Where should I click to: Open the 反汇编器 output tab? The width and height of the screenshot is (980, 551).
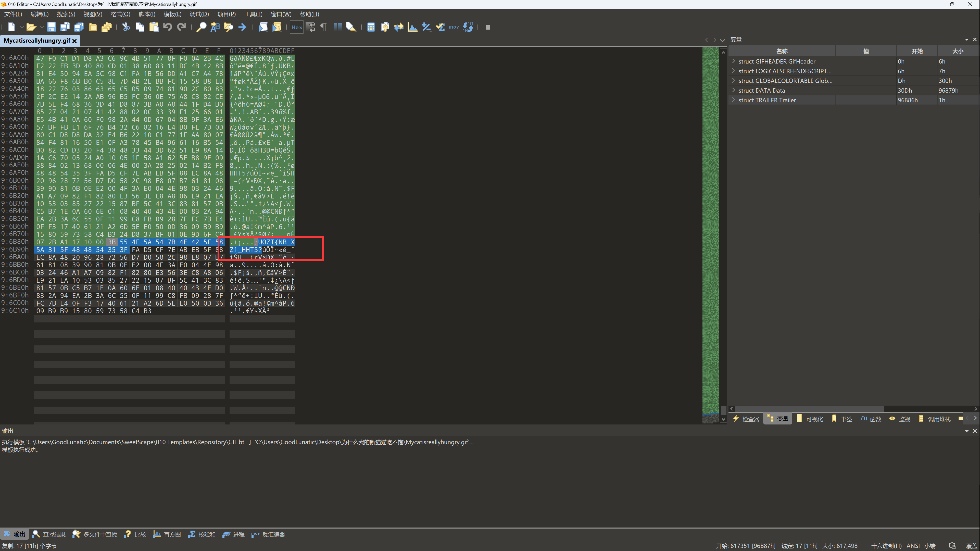tap(268, 534)
